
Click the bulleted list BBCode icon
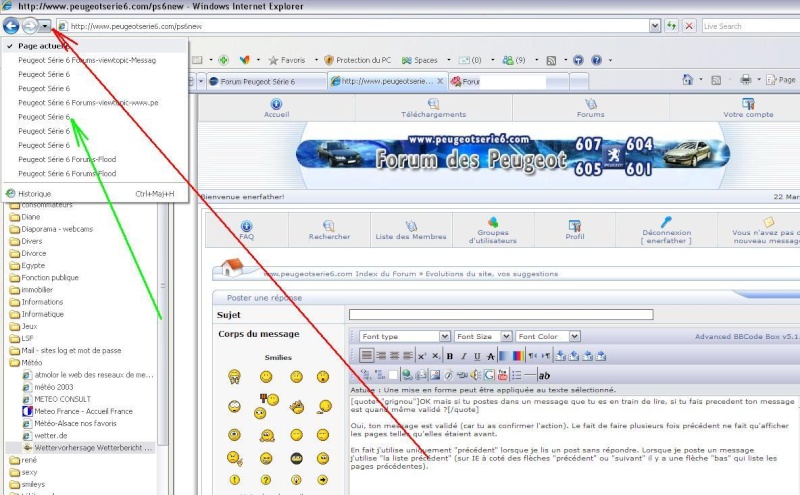(x=516, y=376)
